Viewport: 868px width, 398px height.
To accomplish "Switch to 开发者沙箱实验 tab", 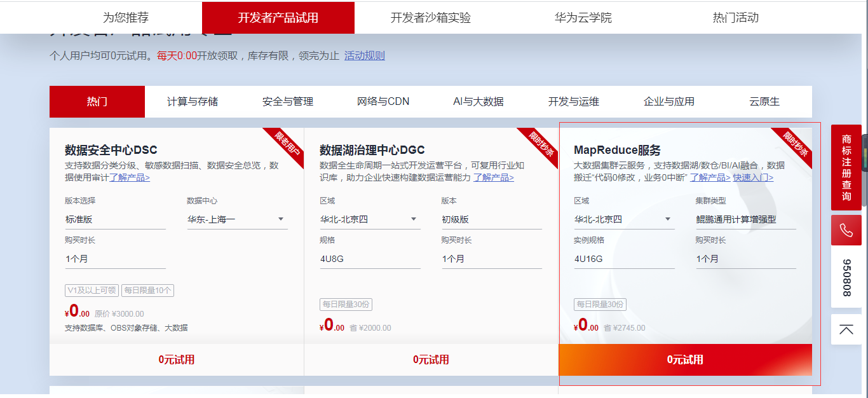I will tap(431, 18).
